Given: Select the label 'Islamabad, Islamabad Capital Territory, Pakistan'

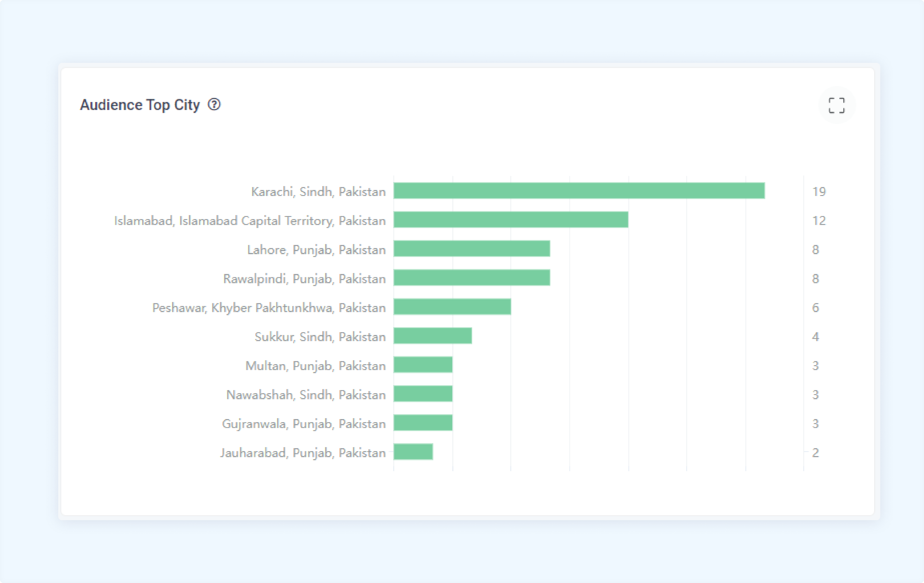Looking at the screenshot, I should pos(250,221).
